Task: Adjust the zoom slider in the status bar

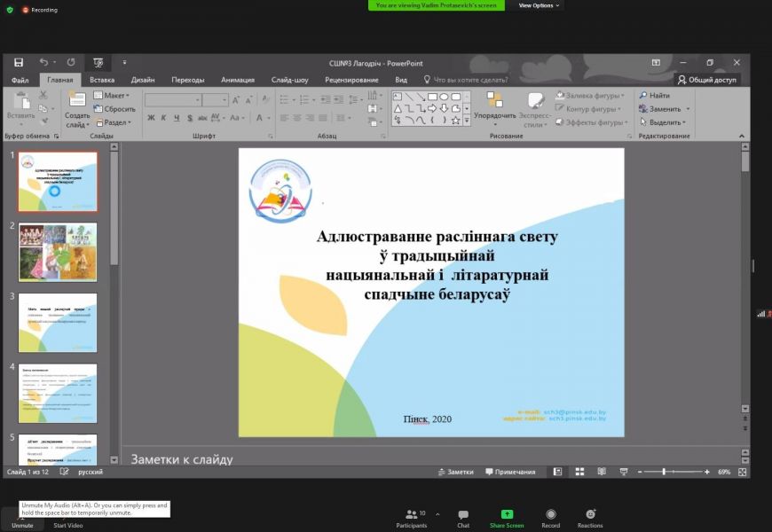Action: [x=664, y=472]
